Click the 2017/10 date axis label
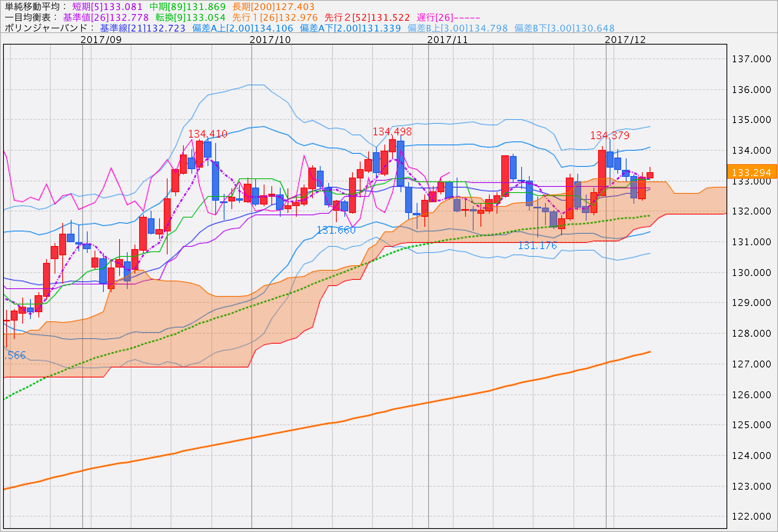Screen dimensions: 778x532 click(270, 40)
